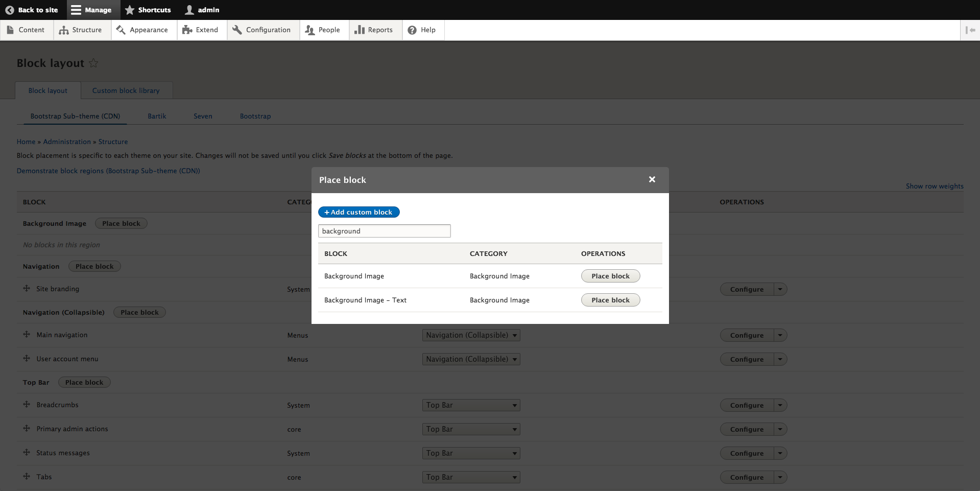Viewport: 980px width, 491px height.
Task: Click the Breadcrumbs row drag handle
Action: [27, 405]
